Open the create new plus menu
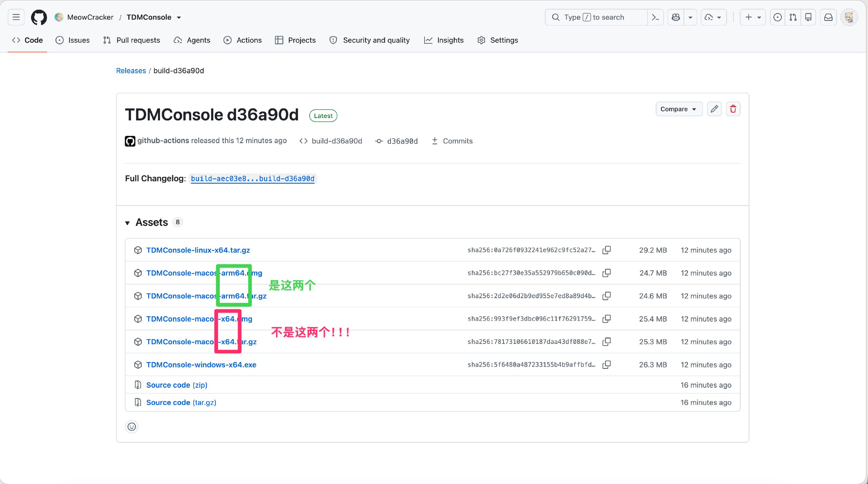 coord(753,17)
